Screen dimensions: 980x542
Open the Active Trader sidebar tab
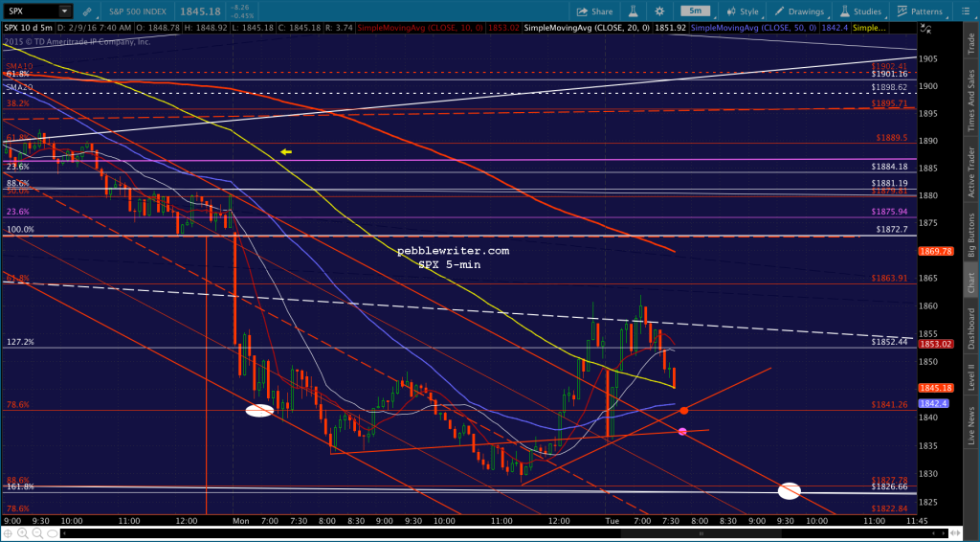tap(970, 172)
